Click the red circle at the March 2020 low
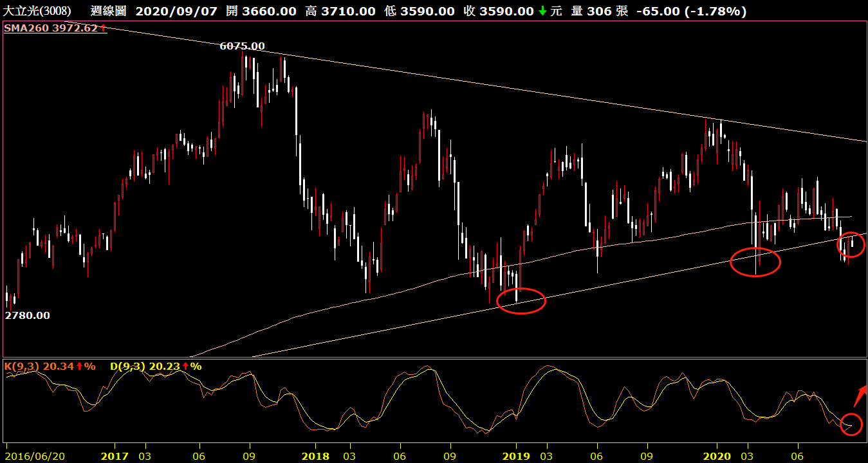The width and height of the screenshot is (868, 463). click(755, 262)
